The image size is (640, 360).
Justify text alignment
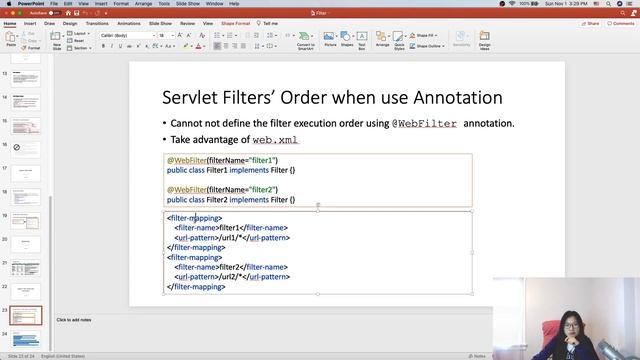point(243,46)
